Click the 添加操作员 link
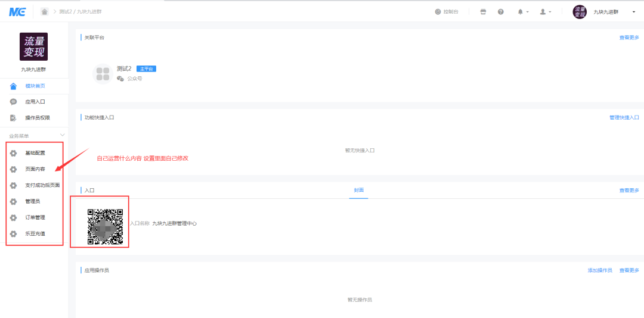The height and width of the screenshot is (318, 644). click(600, 270)
